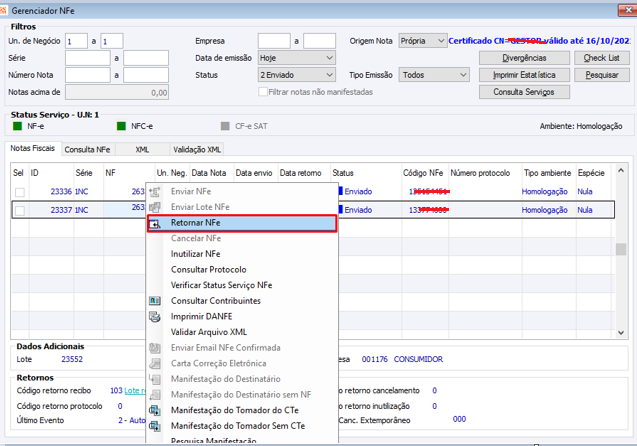
Task: Switch to the Consulta NFe tab
Action: [x=87, y=149]
